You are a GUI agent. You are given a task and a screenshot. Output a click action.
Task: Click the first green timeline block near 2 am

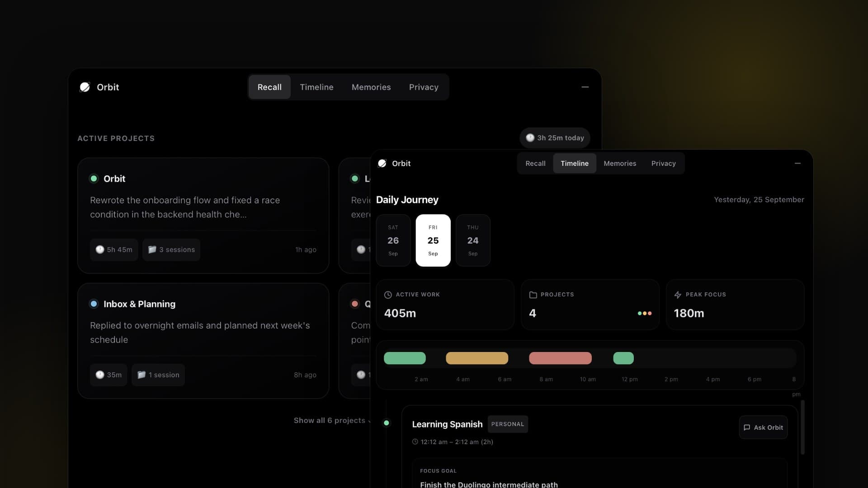[405, 358]
